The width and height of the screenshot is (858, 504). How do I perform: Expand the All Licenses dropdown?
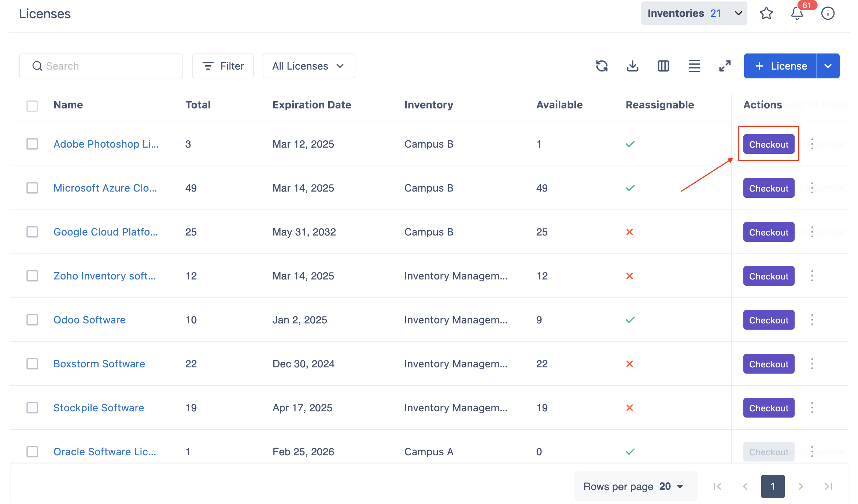click(x=308, y=66)
